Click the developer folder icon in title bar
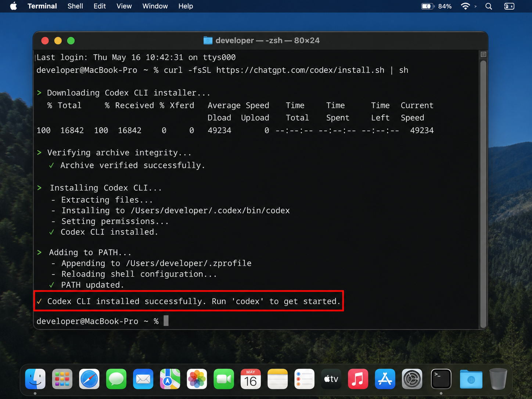532x399 pixels. [208, 40]
